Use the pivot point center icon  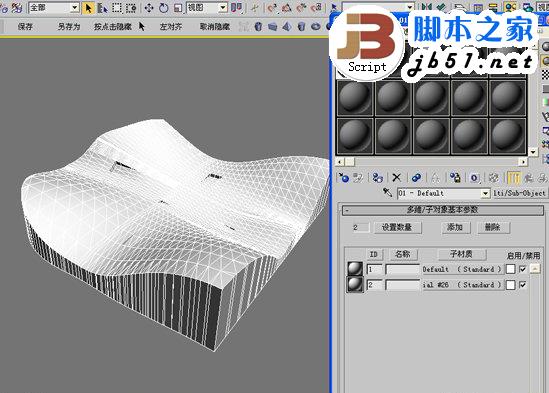click(237, 8)
